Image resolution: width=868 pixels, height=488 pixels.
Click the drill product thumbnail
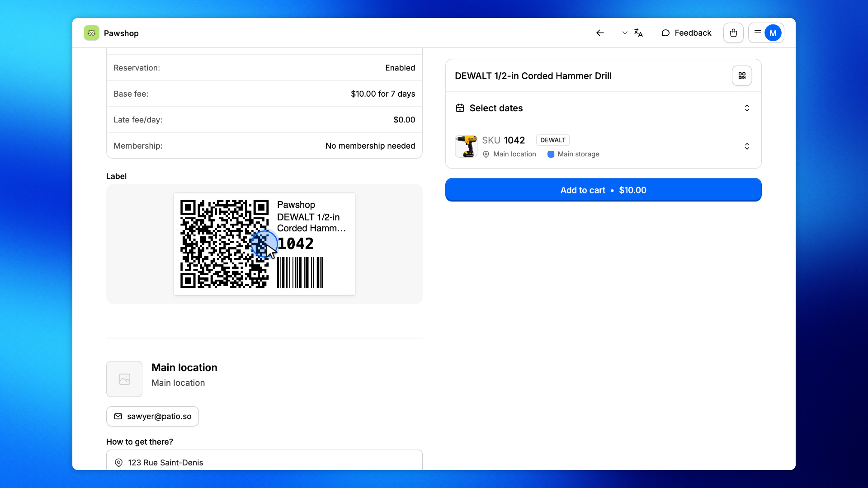(466, 146)
